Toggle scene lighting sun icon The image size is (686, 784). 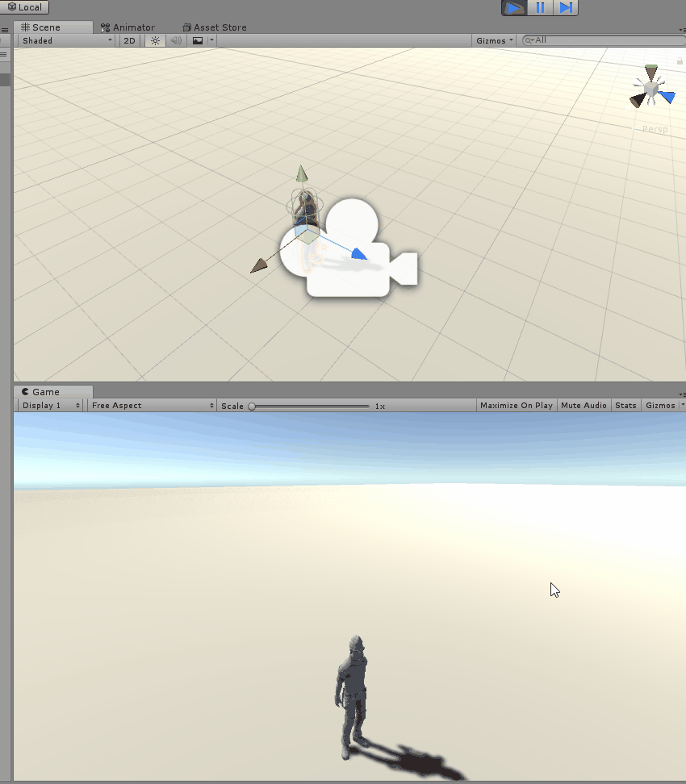(x=156, y=40)
